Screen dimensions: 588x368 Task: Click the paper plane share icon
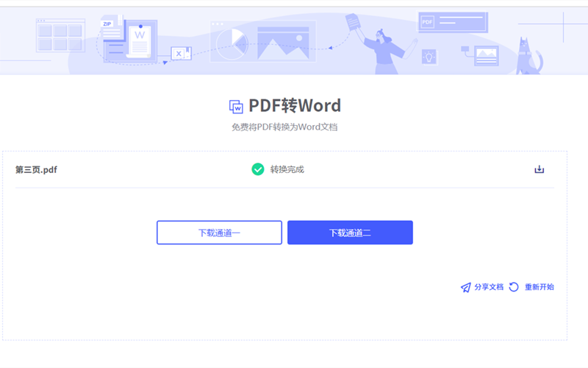point(465,287)
